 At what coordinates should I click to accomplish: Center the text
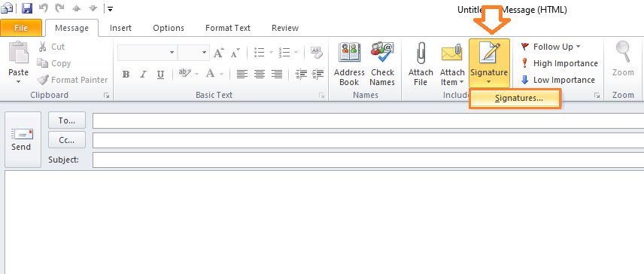point(259,75)
